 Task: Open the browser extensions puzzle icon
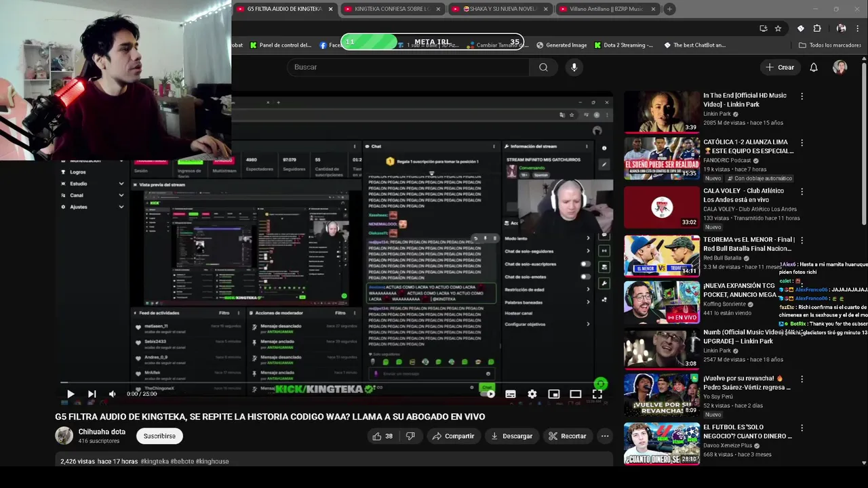tap(817, 28)
